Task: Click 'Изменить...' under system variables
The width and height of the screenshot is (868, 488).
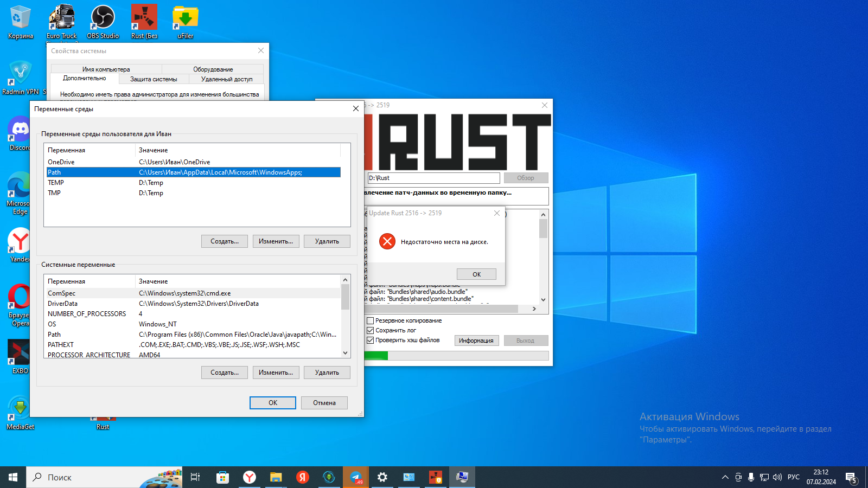Action: [276, 373]
